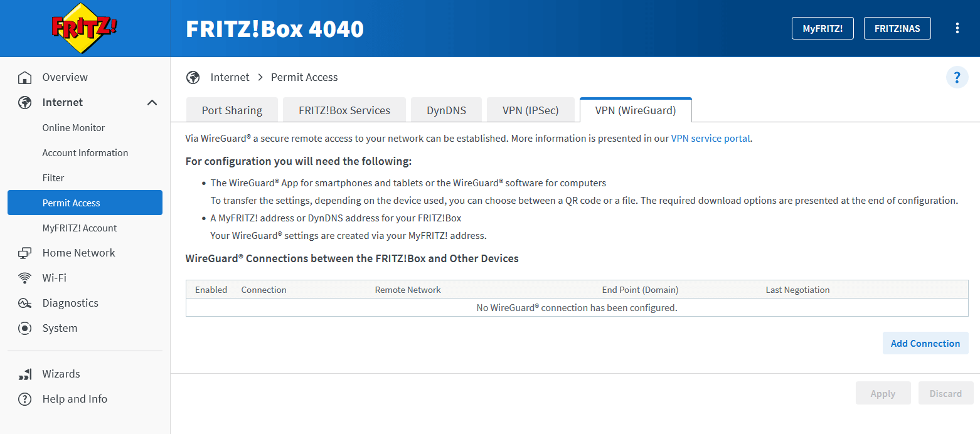980x434 pixels.
Task: Switch to the Port Sharing tab
Action: 232,110
